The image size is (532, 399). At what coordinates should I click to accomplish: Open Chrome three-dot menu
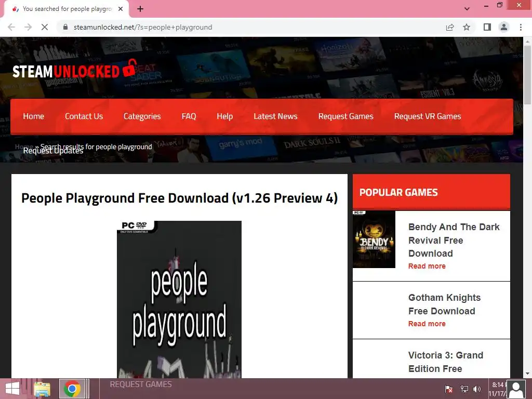521,27
